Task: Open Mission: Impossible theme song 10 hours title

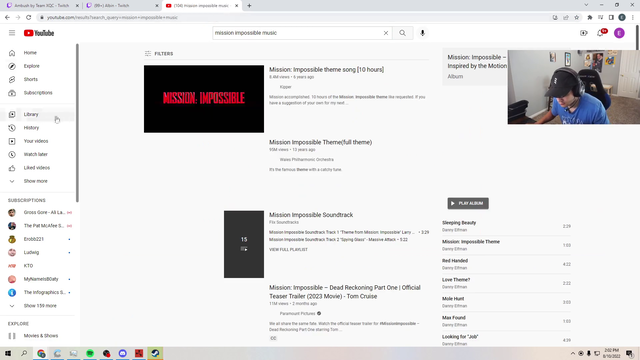Action: point(326,69)
